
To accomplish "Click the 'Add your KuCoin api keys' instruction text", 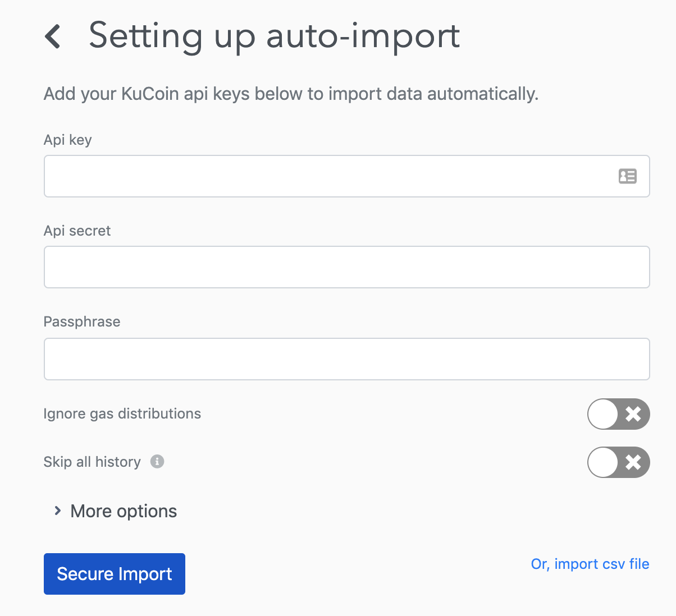I will point(291,94).
